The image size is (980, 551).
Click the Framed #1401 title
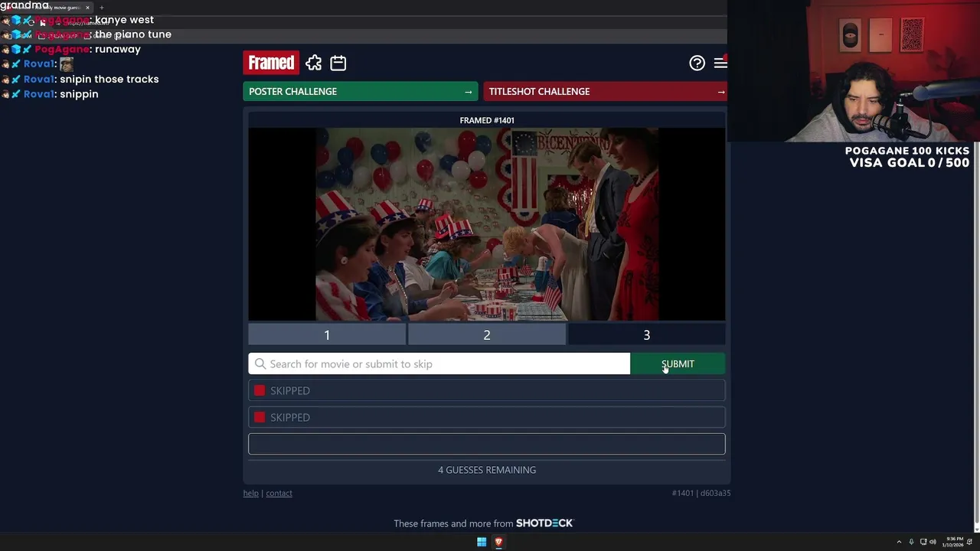(487, 120)
